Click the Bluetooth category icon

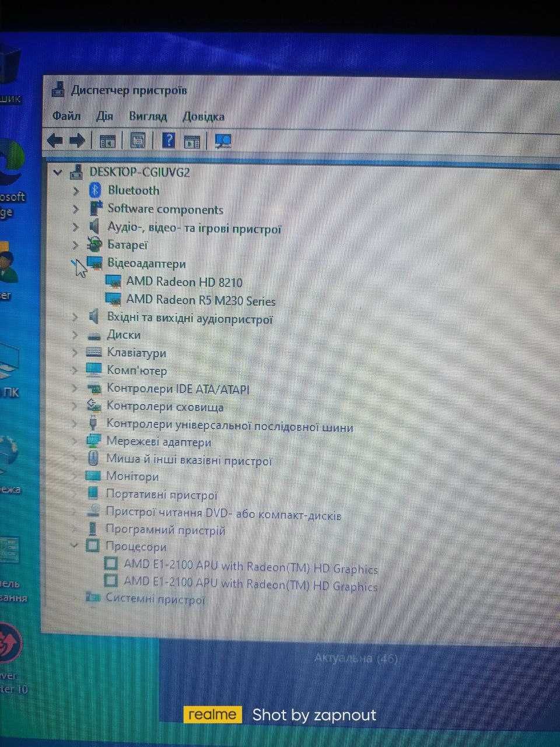tap(95, 190)
